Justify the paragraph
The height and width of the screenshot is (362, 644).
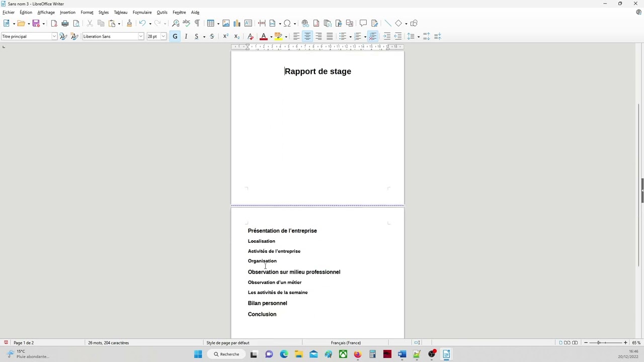(330, 36)
